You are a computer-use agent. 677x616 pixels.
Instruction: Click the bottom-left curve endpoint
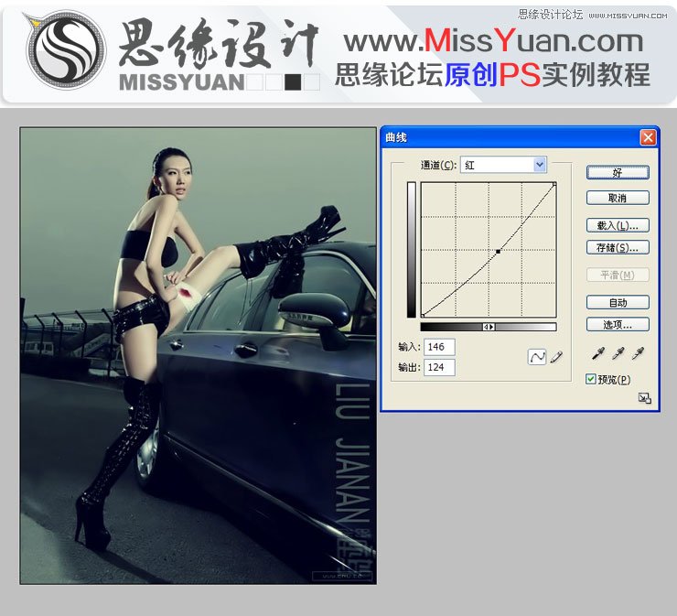(423, 316)
